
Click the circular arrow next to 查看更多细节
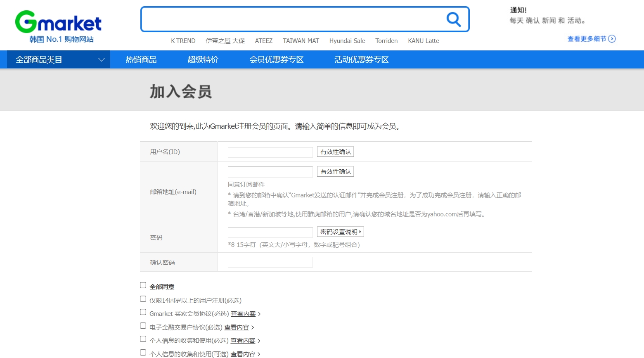[612, 38]
